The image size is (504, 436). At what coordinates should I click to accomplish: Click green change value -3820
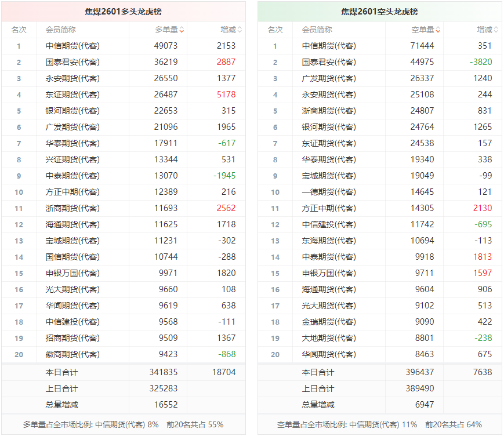click(x=481, y=63)
